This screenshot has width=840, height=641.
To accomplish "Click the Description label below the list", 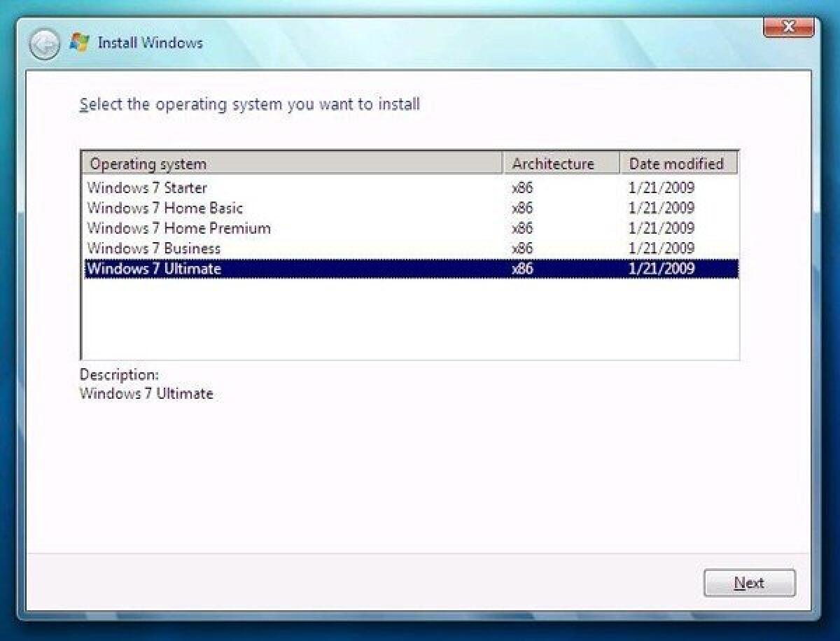I will pyautogui.click(x=112, y=374).
